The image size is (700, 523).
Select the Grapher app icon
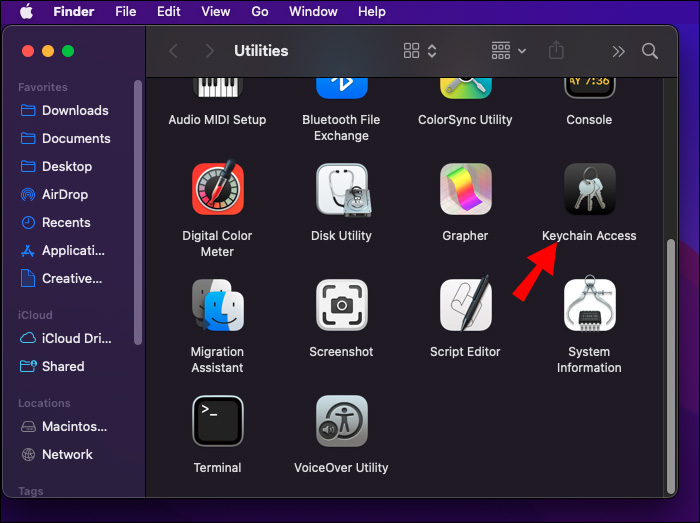pyautogui.click(x=466, y=189)
